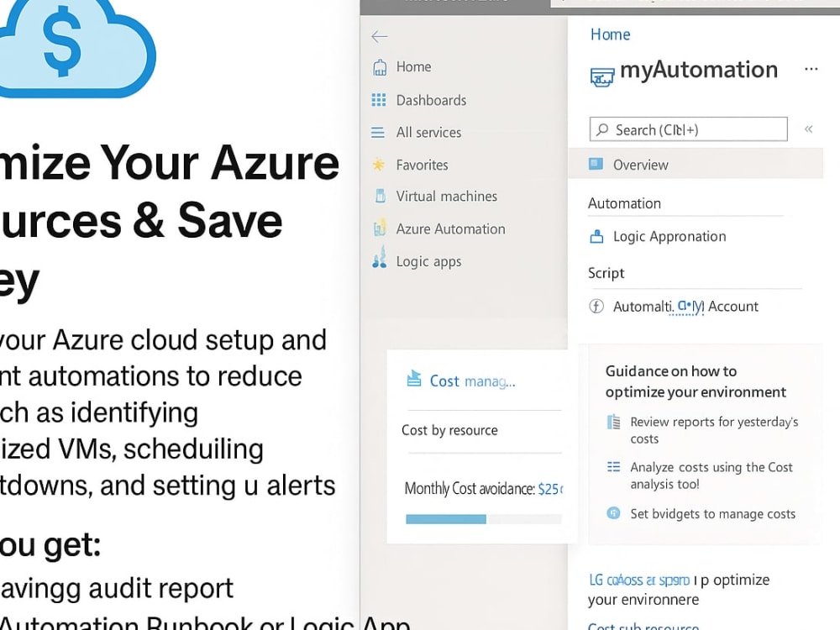Click the Cost management icon
This screenshot has width=840, height=630.
pos(413,378)
